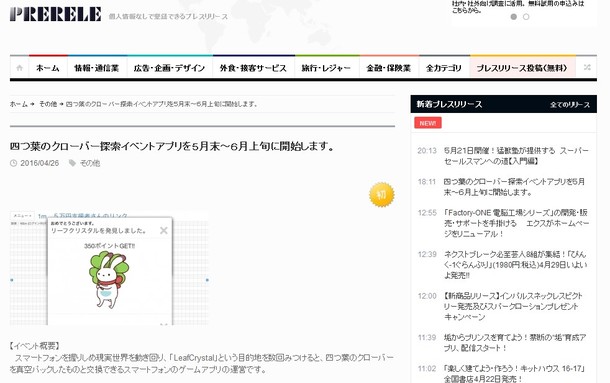Click the PRERELE site logo

point(56,14)
